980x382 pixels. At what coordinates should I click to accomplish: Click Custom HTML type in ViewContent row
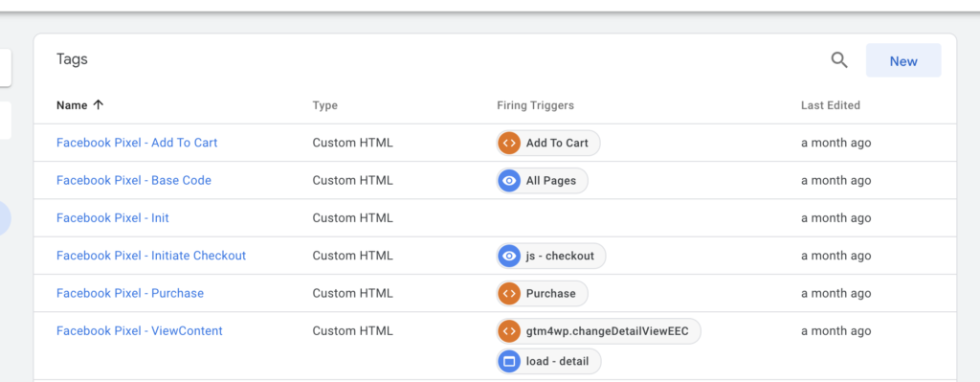pyautogui.click(x=352, y=330)
